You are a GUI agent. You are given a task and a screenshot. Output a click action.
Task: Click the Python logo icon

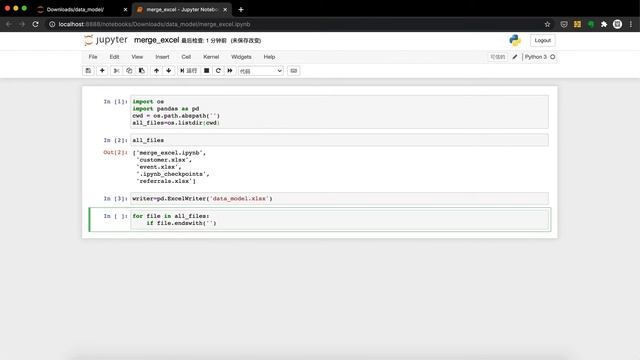click(x=515, y=40)
